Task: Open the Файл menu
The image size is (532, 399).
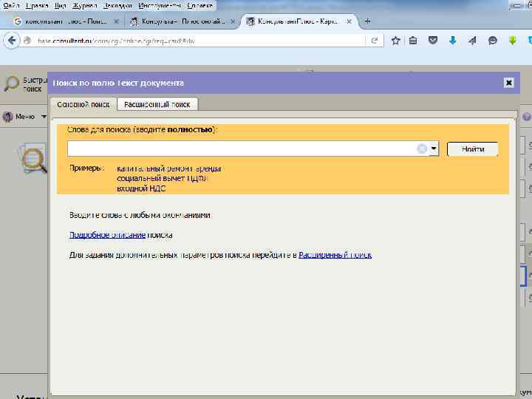Action: (x=11, y=5)
